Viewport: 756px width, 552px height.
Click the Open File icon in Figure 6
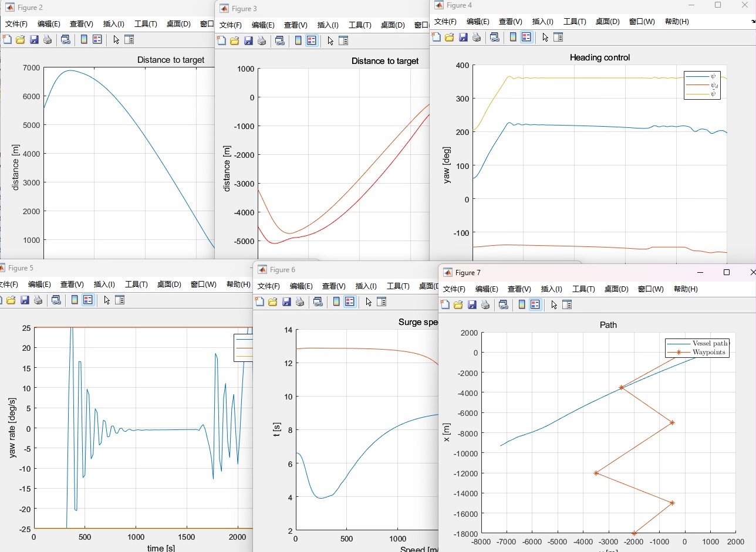pyautogui.click(x=273, y=302)
